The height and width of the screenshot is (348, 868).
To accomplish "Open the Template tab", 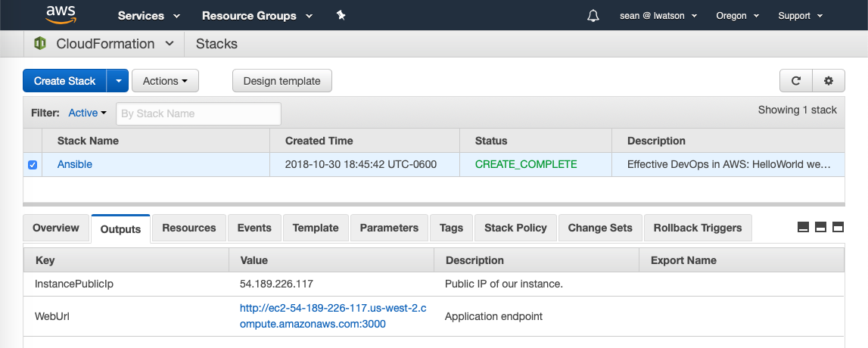I will click(316, 228).
